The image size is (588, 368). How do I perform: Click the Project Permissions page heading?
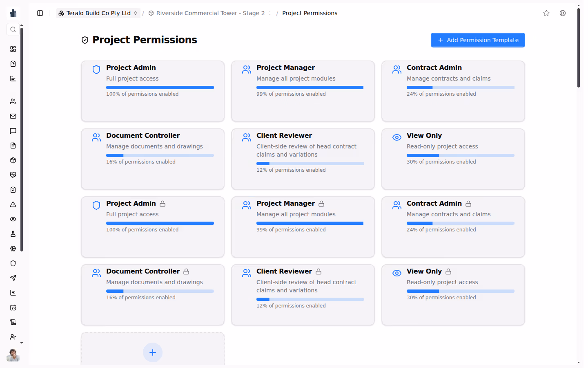coord(145,40)
